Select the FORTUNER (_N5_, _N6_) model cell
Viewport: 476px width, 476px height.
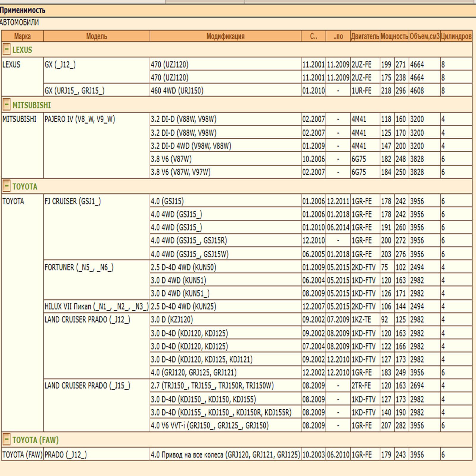pyautogui.click(x=97, y=280)
